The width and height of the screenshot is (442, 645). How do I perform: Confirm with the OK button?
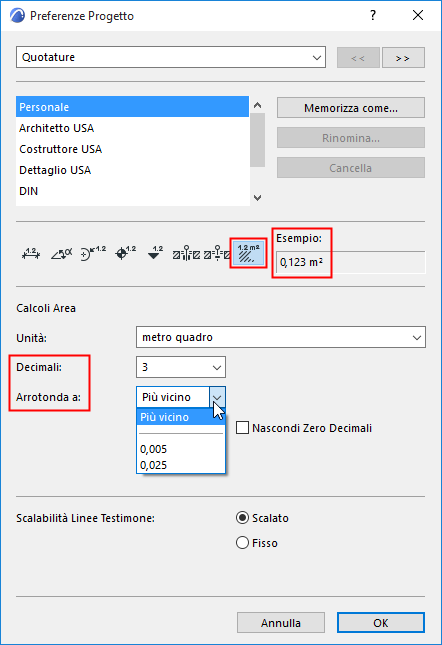click(x=381, y=623)
